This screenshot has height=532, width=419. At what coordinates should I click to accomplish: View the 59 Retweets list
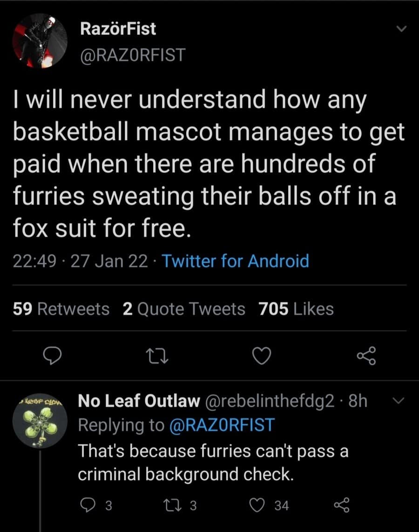(x=61, y=309)
